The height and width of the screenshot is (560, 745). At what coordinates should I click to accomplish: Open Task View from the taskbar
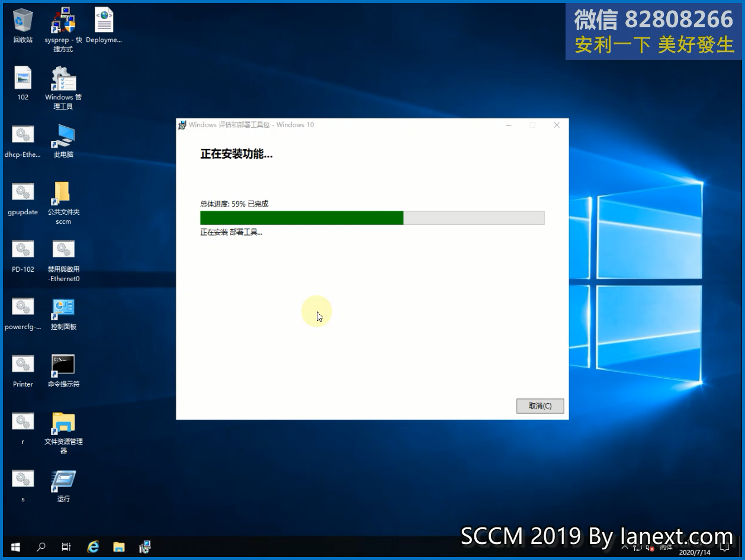(66, 547)
